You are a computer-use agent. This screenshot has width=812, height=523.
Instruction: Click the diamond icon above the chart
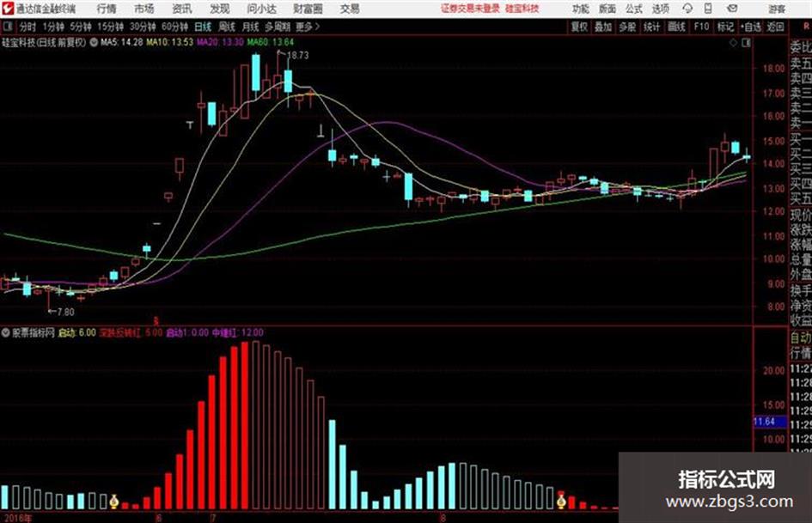(x=733, y=43)
